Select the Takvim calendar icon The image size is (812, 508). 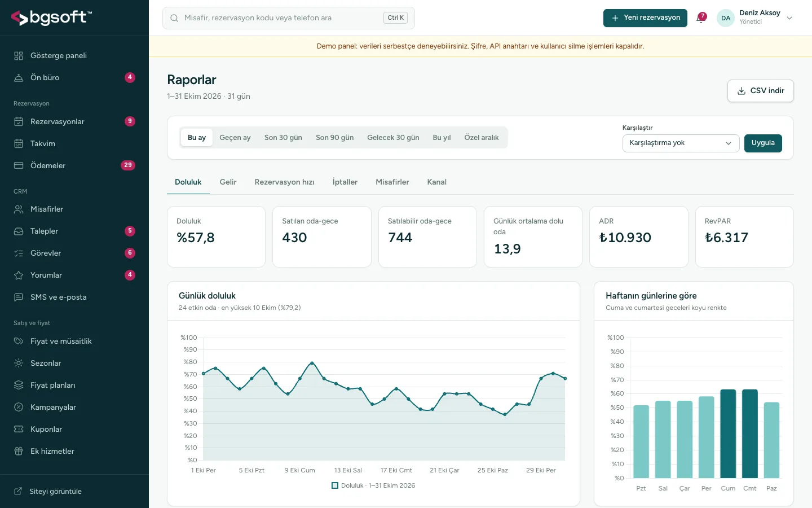[19, 144]
